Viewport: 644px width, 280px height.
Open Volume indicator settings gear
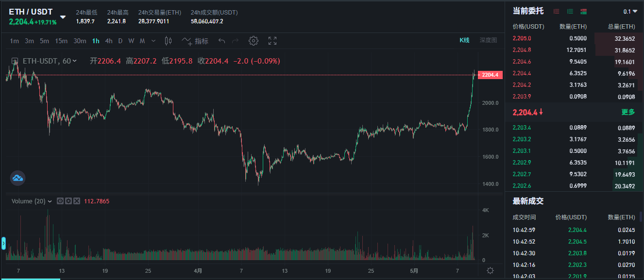(68, 201)
